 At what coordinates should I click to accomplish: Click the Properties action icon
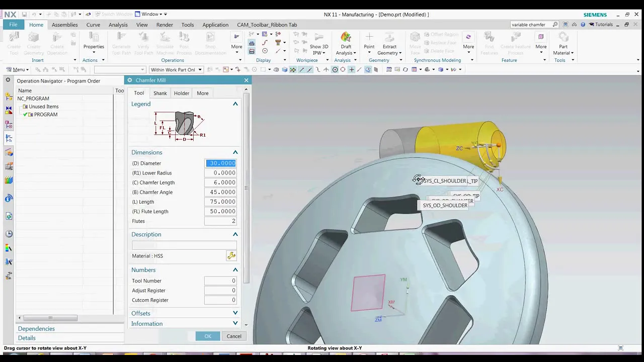[x=94, y=37]
